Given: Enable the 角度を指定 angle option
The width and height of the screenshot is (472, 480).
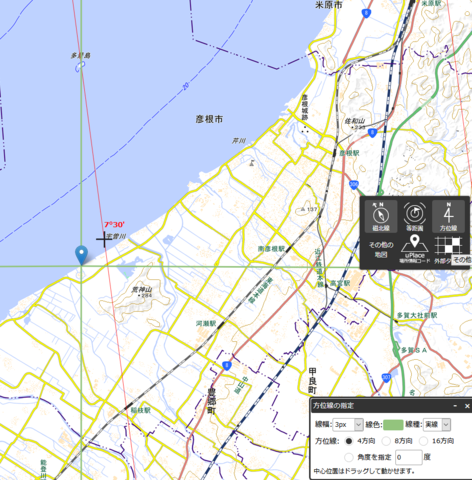Looking at the screenshot, I should click(349, 457).
